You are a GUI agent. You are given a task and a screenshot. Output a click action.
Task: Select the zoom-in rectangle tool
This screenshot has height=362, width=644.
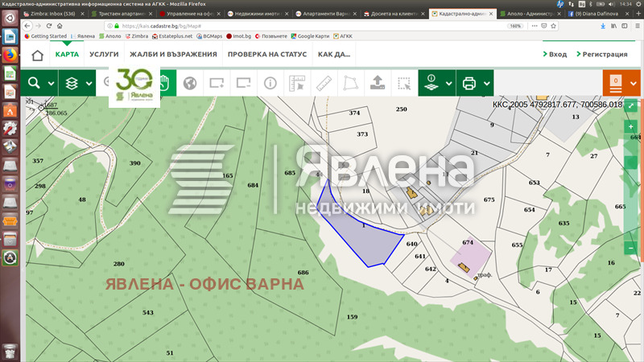pos(217,84)
